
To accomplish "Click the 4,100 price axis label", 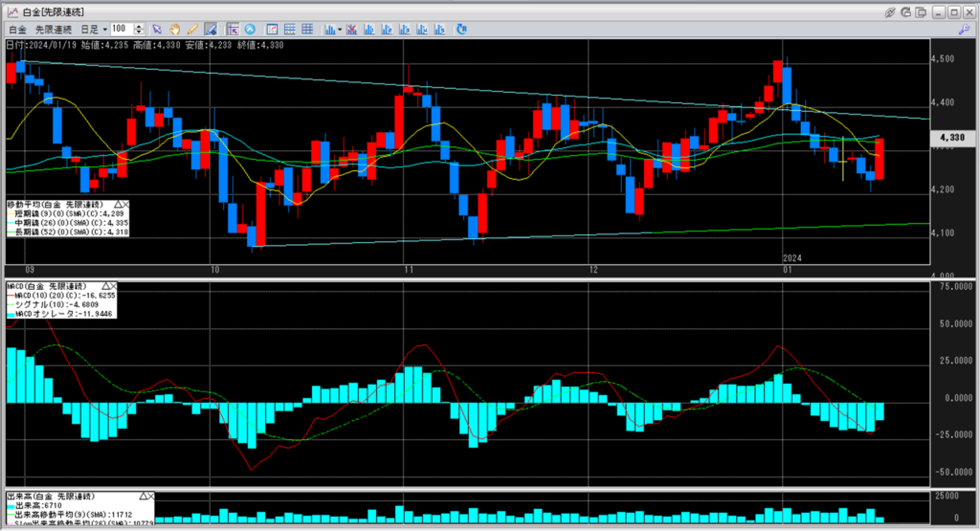I will click(x=943, y=233).
